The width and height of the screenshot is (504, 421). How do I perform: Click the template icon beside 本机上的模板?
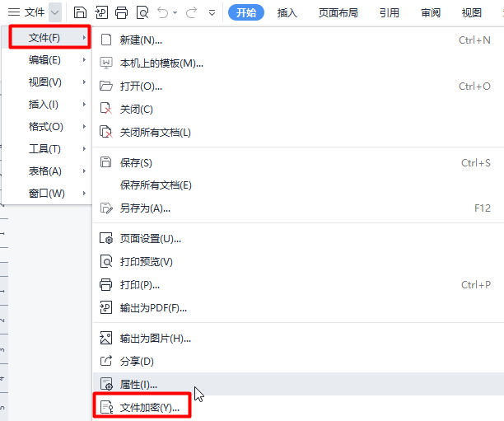pyautogui.click(x=106, y=63)
